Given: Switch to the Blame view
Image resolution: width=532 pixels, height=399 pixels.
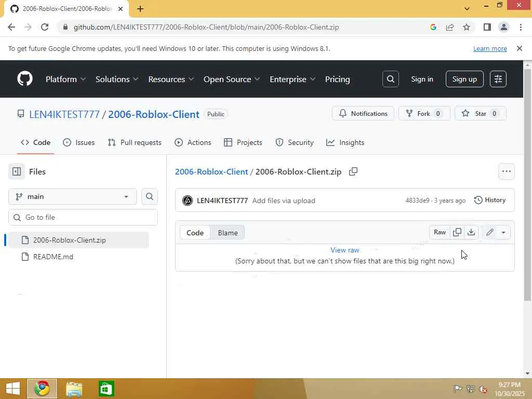Looking at the screenshot, I should click(228, 233).
